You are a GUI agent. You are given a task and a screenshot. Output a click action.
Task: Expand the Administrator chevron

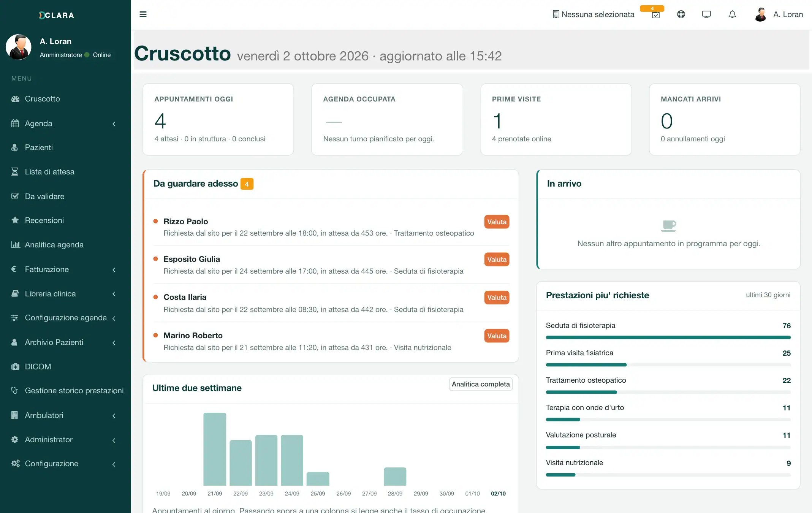[x=114, y=440]
